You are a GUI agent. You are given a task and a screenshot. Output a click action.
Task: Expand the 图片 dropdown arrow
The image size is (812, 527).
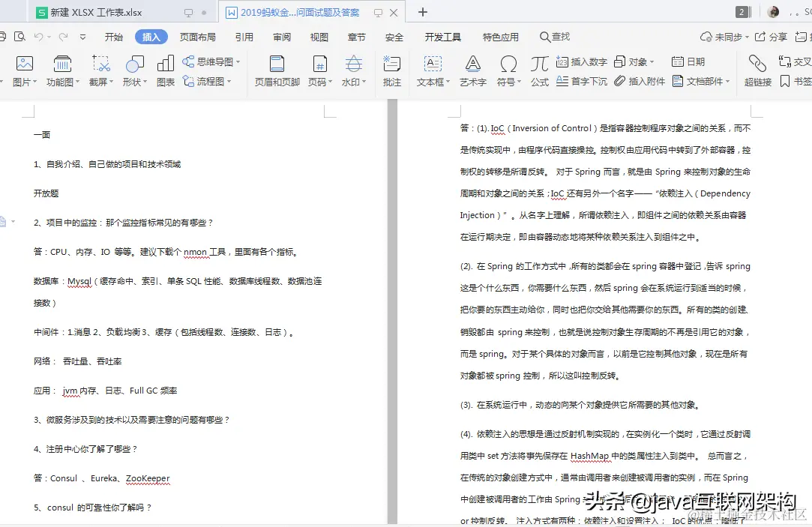(34, 82)
